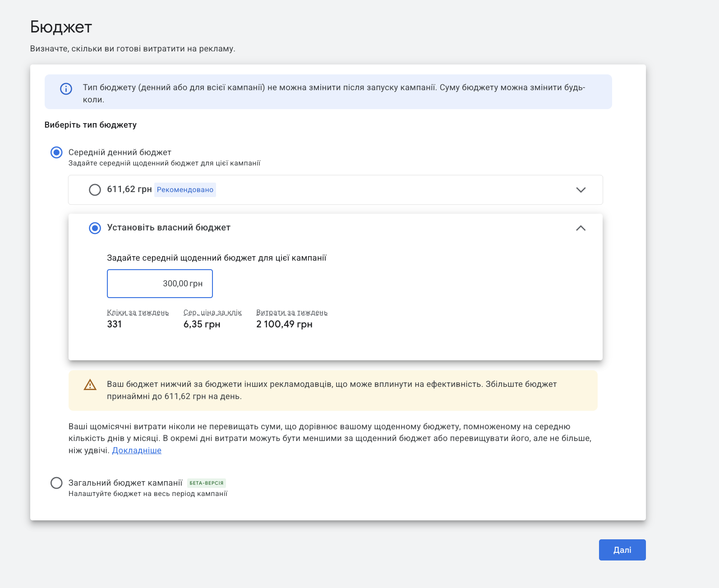The width and height of the screenshot is (719, 588).
Task: Open the 'Докладніше' link
Action: tap(136, 450)
